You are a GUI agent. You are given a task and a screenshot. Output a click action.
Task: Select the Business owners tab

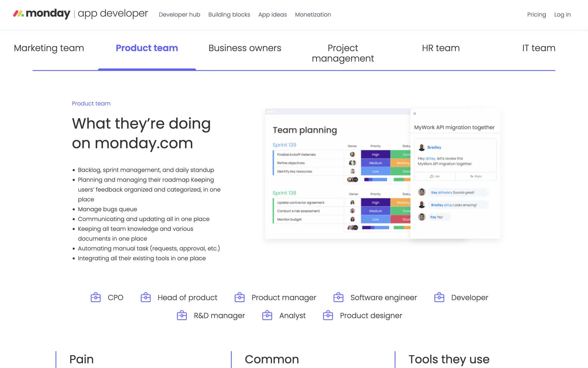tap(245, 48)
